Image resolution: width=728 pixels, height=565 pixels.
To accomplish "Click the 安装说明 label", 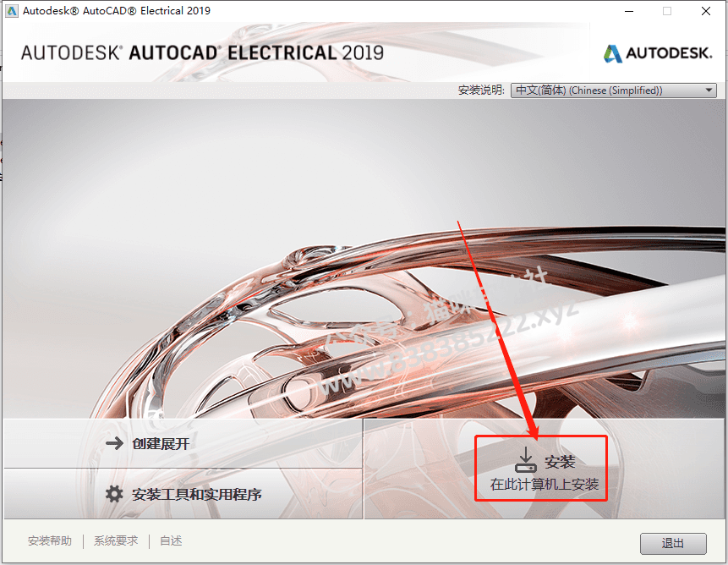I will tap(481, 90).
